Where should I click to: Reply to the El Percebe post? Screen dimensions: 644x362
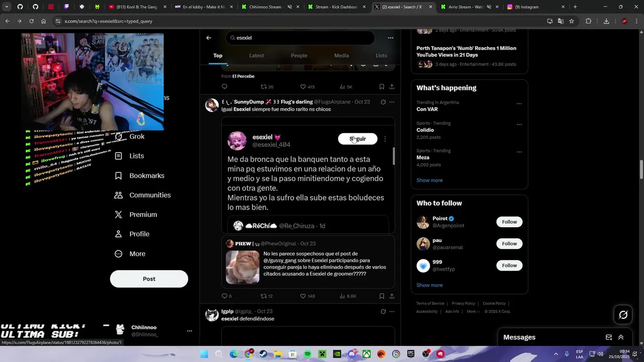224,87
